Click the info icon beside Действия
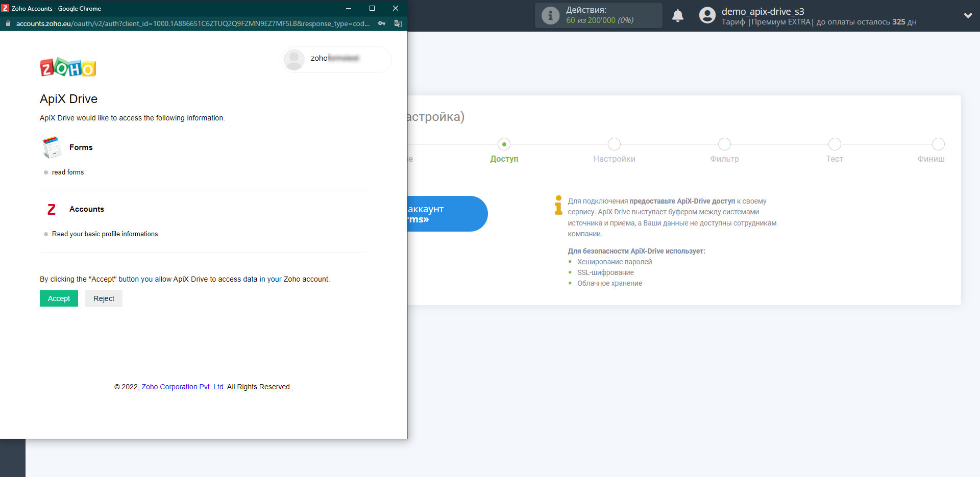Image resolution: width=980 pixels, height=477 pixels. point(550,15)
